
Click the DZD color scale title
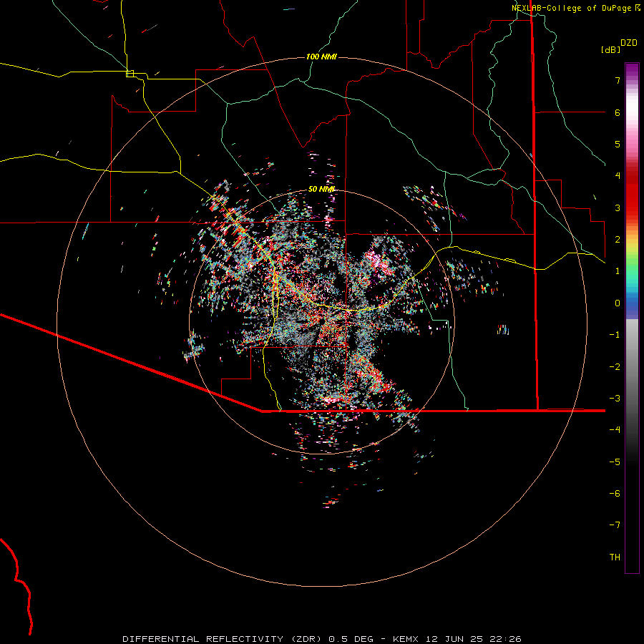pos(629,43)
